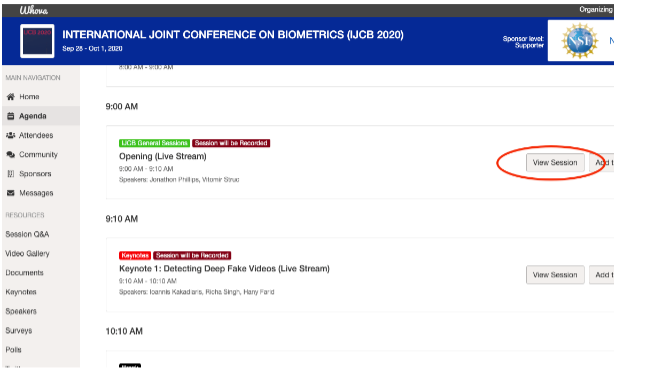This screenshot has width=652, height=372.
Task: Open the Surveys resource
Action: 19,330
